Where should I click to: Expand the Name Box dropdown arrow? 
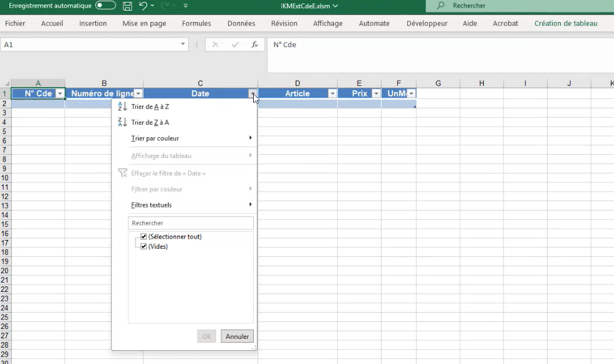(x=183, y=44)
